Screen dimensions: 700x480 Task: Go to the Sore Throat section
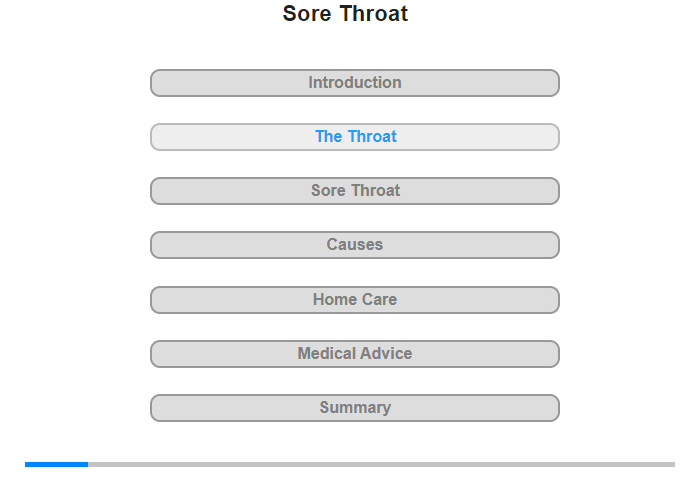(x=355, y=191)
